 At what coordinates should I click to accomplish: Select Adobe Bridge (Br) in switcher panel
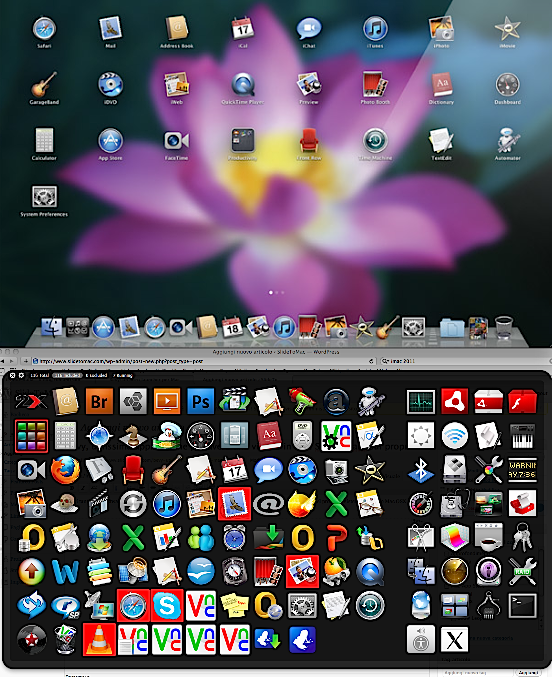[x=99, y=402]
